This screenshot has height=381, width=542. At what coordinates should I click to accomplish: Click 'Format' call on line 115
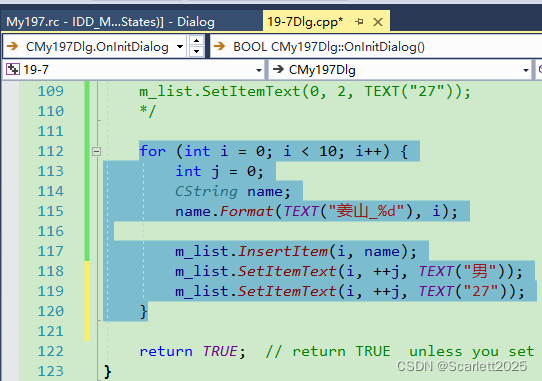pos(246,211)
